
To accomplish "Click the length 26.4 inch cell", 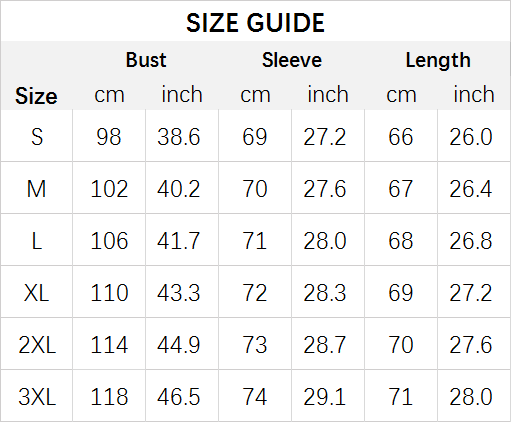I will (474, 189).
